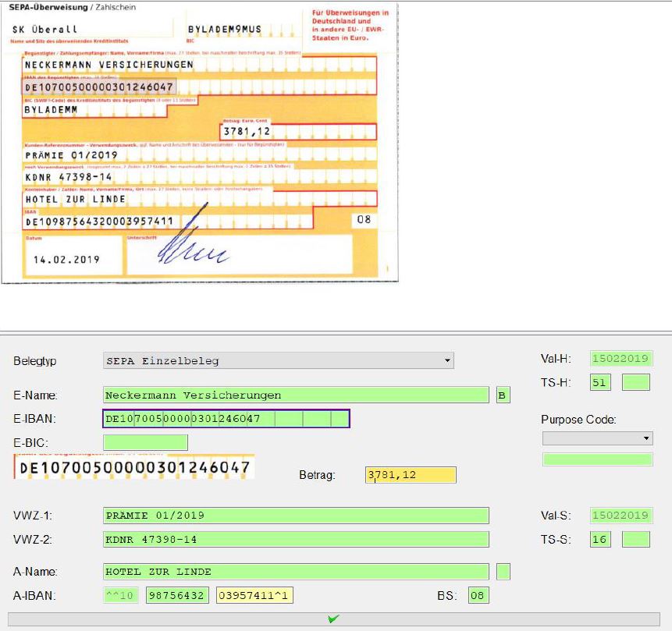Click the green checkmark confirm bar
Image resolution: width=672 pixels, height=631 pixels.
[x=333, y=619]
